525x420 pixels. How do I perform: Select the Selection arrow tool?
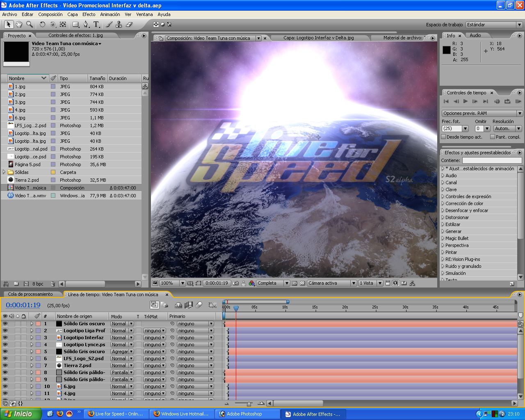point(9,25)
